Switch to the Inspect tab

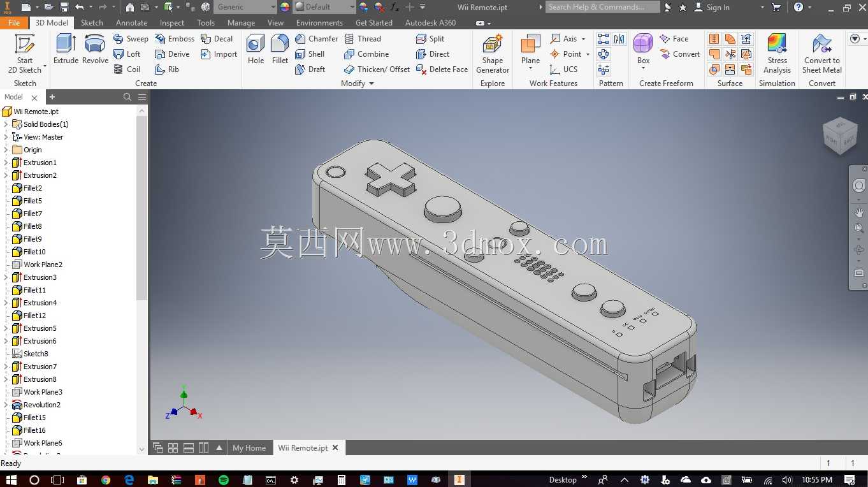pos(171,22)
